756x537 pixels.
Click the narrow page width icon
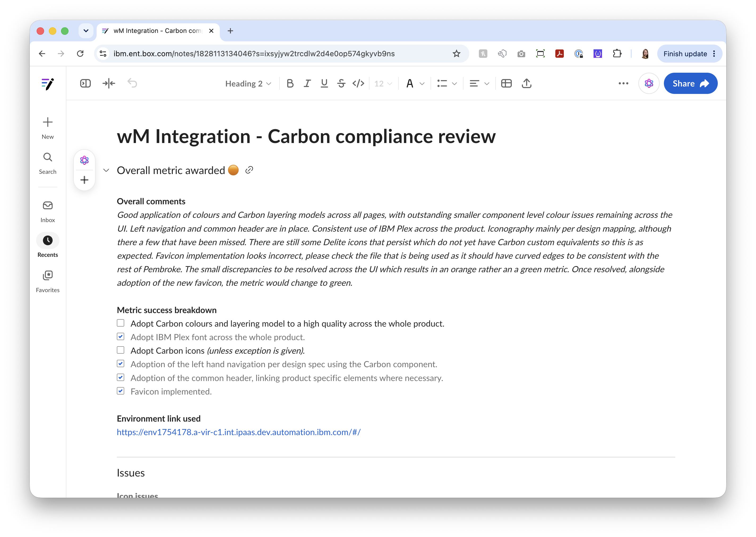[109, 83]
